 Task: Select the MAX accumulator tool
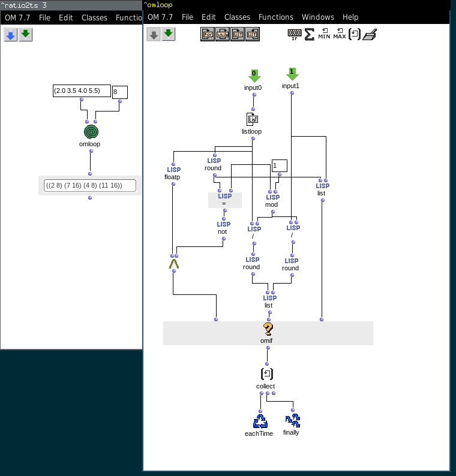click(339, 34)
